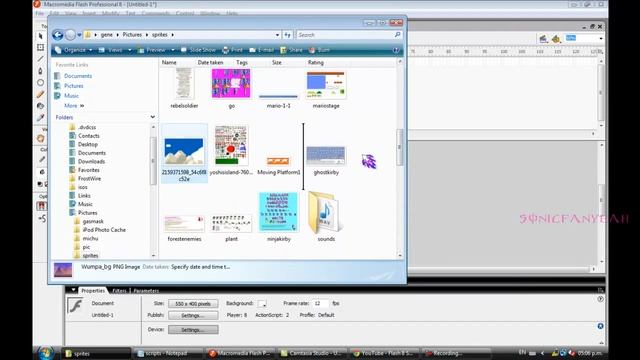Select the Selection arrow tool in Flash
This screenshot has width=640, height=360.
(x=40, y=36)
